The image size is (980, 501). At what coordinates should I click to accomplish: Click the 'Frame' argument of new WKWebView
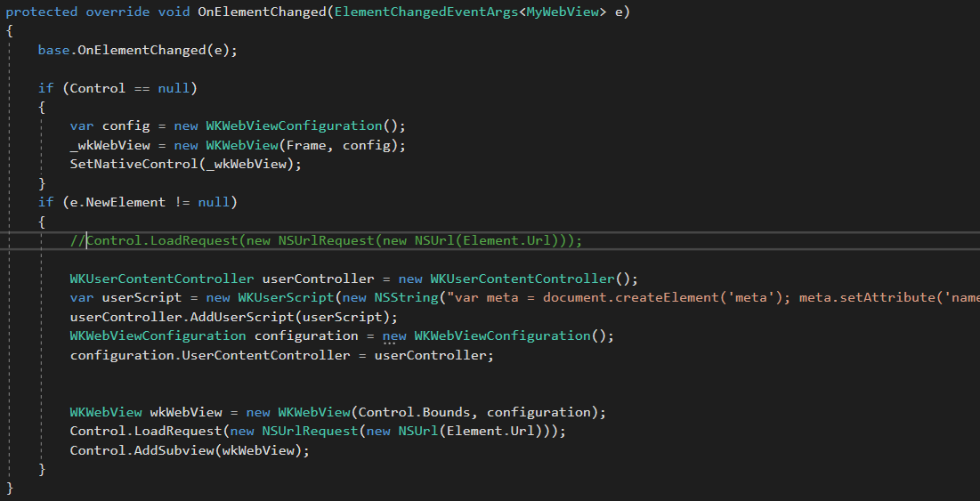[x=305, y=146]
